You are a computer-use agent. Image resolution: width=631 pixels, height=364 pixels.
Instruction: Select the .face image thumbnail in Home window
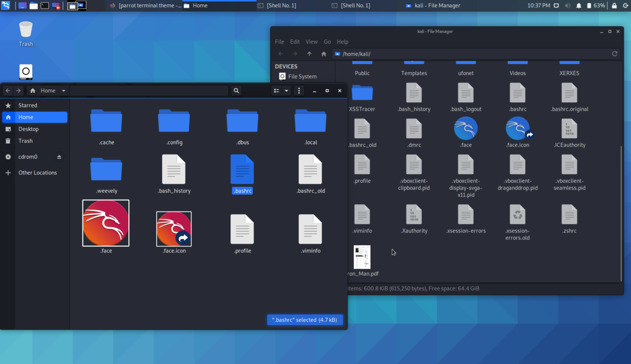pyautogui.click(x=106, y=223)
